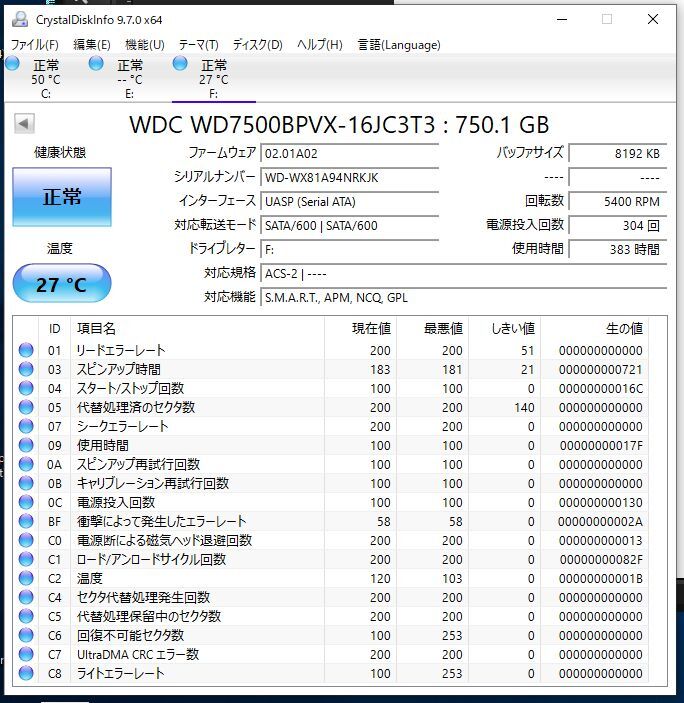Viewport: 684px width, 703px height.
Task: Click the serial number field WD-WX81A94NRKJK
Action: point(349,178)
